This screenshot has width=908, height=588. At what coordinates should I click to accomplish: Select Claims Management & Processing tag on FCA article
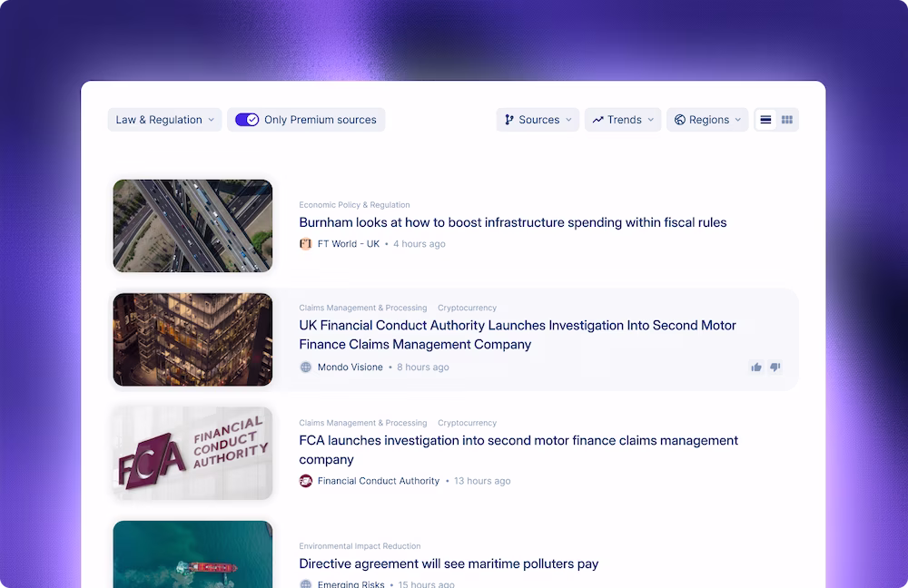363,423
